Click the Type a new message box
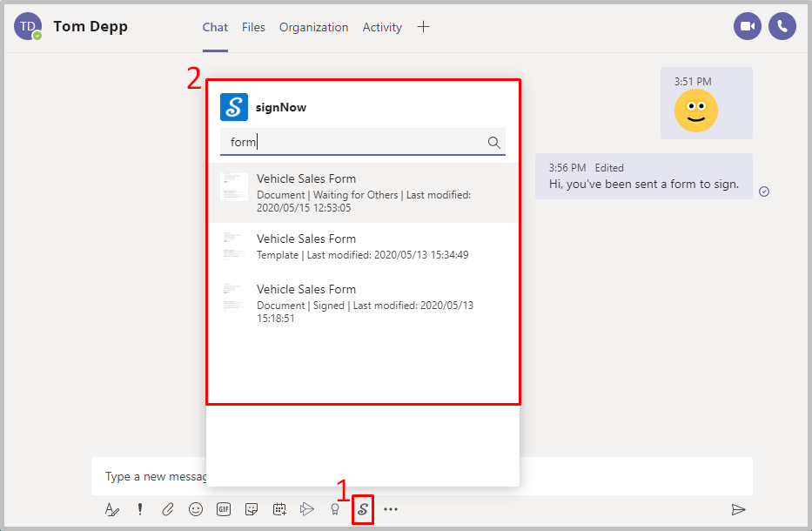Viewport: 812px width, 531px height. (422, 476)
